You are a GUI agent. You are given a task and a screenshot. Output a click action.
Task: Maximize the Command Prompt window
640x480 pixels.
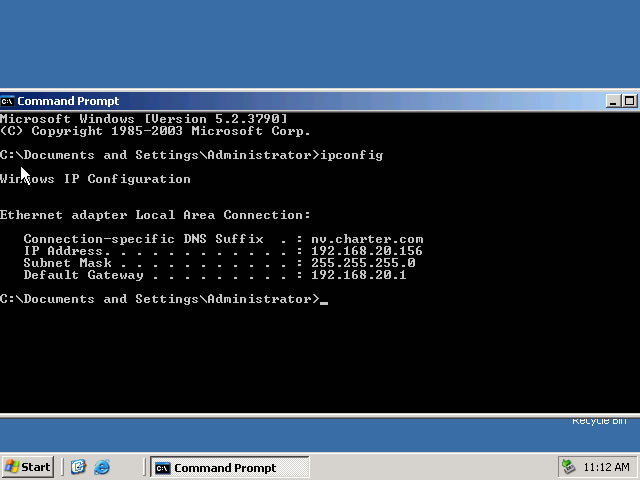629,101
